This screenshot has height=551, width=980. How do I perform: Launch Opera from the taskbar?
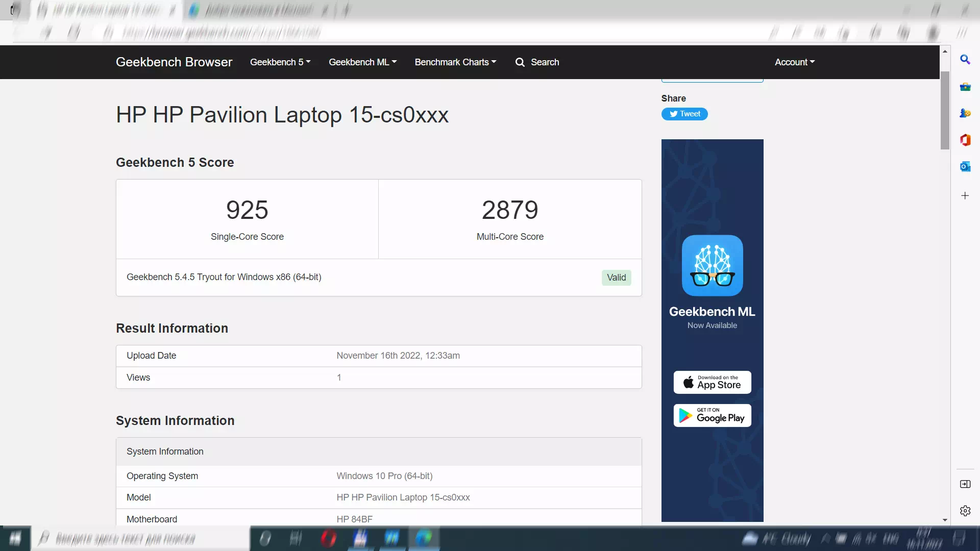[329, 538]
